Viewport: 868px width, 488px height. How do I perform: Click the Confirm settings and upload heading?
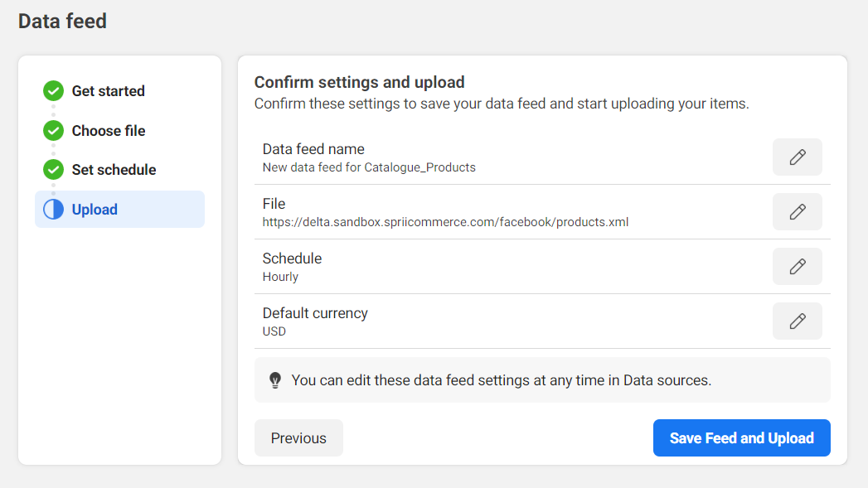(359, 82)
